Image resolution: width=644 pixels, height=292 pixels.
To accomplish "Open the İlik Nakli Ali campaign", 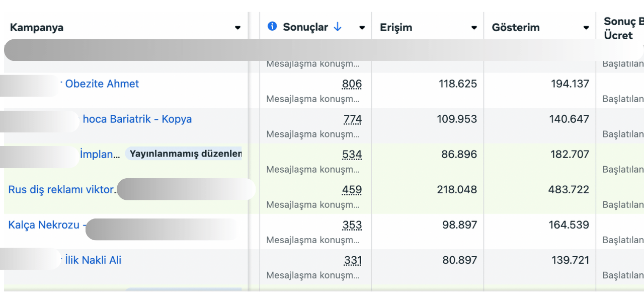I will 93,260.
